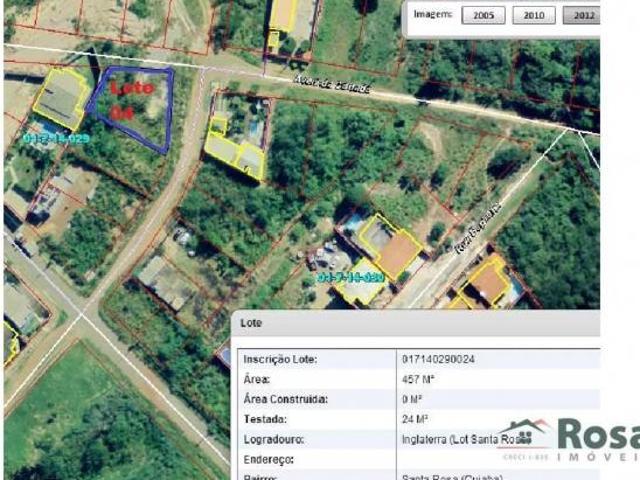Click the Área value 457 M²
Viewport: 640px width, 480px height.
417,379
